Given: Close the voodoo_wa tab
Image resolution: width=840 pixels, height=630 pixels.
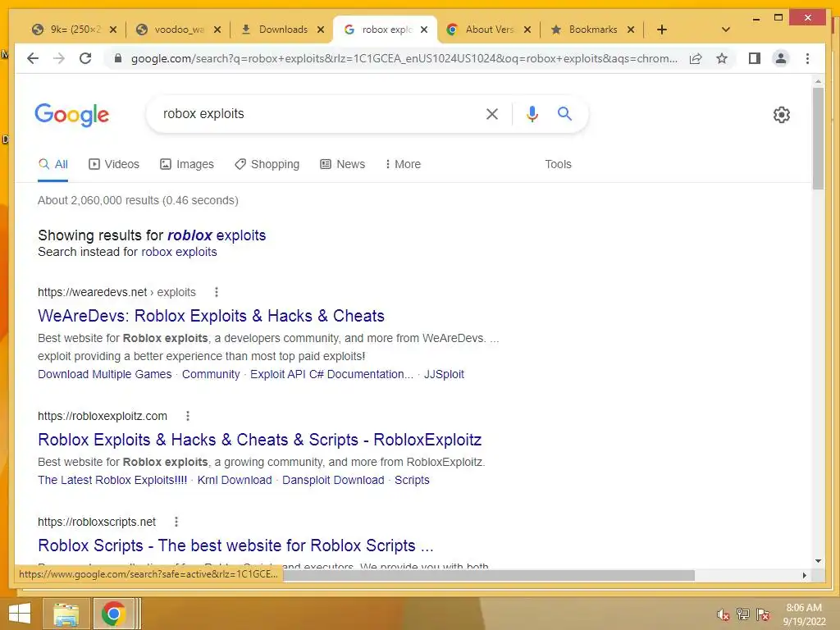Looking at the screenshot, I should click(x=217, y=30).
